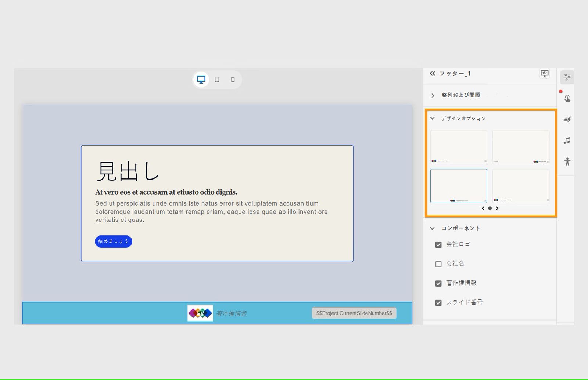
Task: Click the フッター_1 panel title
Action: pos(455,74)
